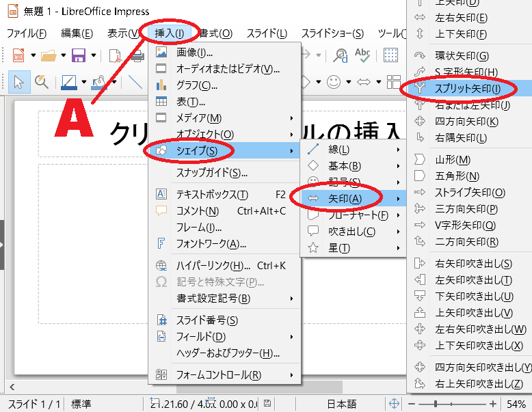Expand the フィールド(D) submenu
This screenshot has height=412, width=532.
click(x=224, y=337)
